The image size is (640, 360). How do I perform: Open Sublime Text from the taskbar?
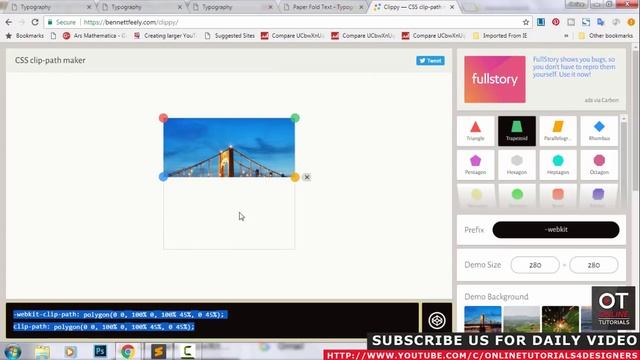point(158,351)
